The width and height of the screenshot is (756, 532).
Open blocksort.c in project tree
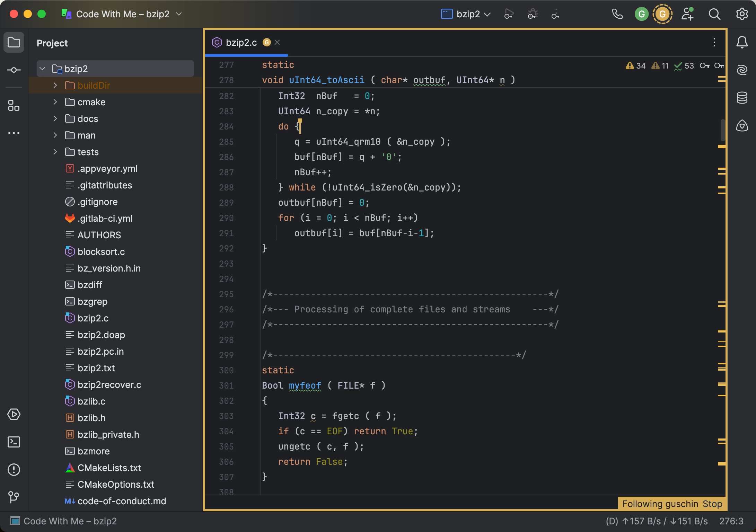[x=101, y=252]
